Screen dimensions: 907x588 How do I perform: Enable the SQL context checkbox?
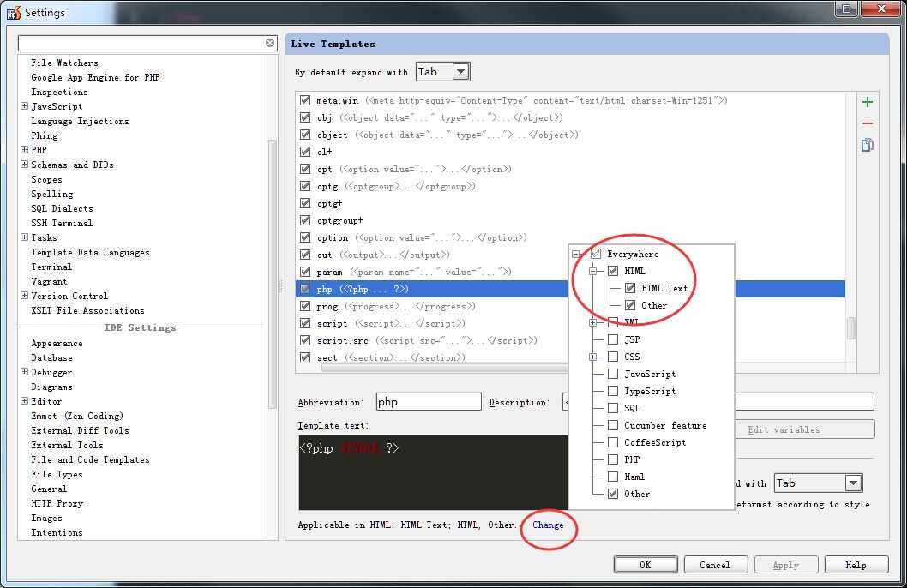[x=613, y=408]
